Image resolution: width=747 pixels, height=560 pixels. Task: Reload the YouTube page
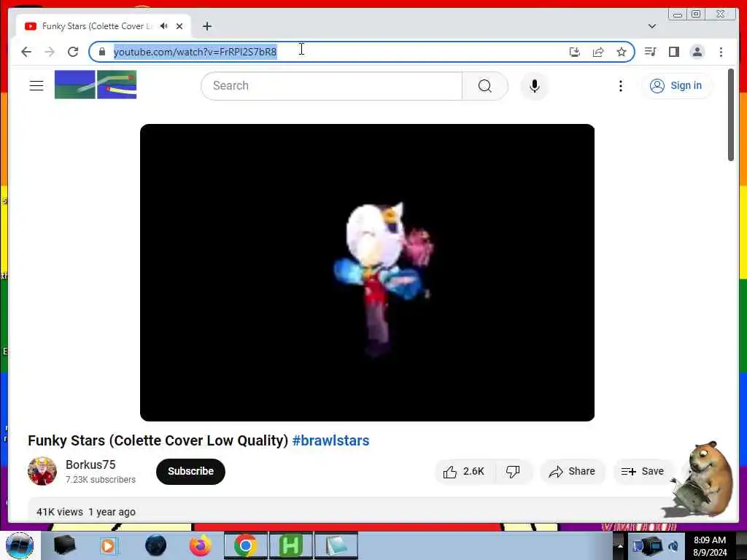pyautogui.click(x=73, y=52)
